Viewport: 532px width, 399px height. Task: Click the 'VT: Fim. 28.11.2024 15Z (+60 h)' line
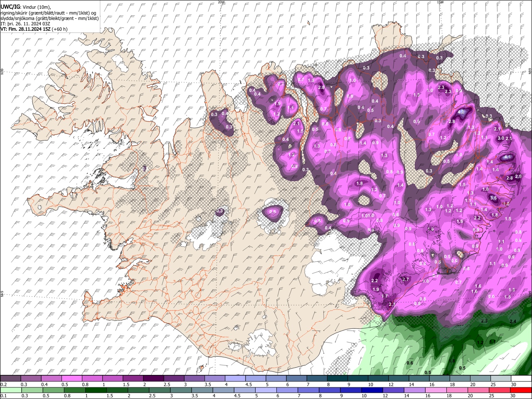[x=34, y=29]
